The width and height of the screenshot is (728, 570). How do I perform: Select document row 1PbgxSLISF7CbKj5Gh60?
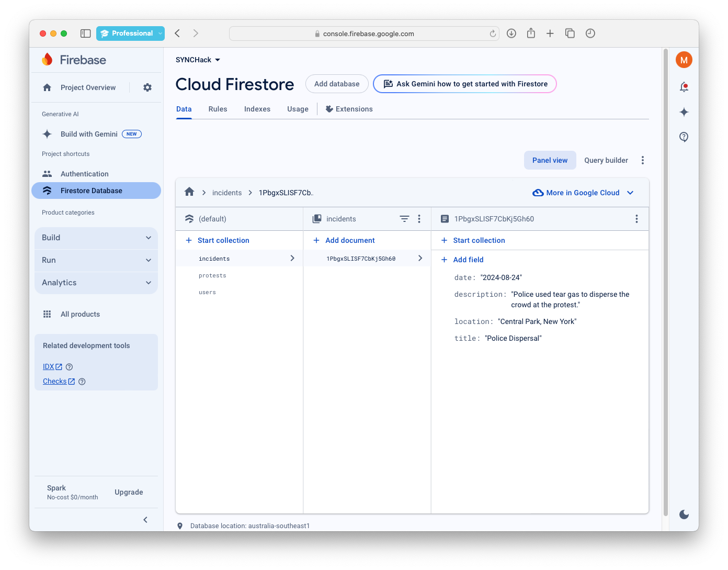[x=367, y=259]
